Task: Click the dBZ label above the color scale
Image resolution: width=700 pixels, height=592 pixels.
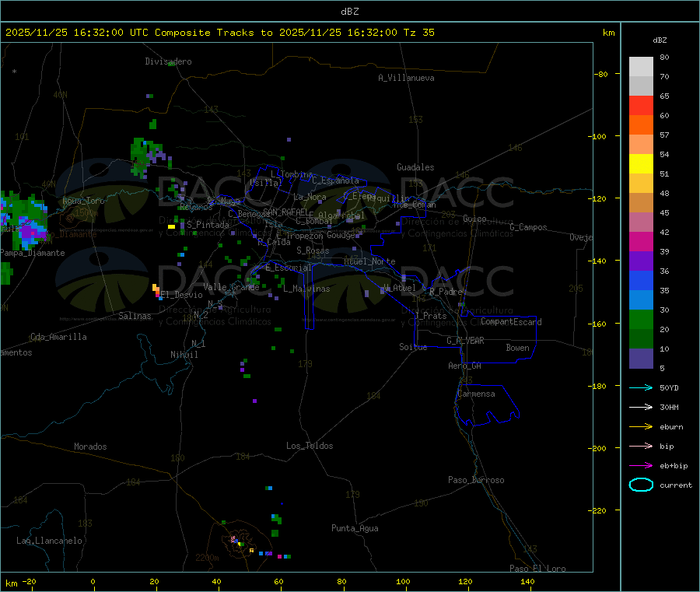Action: [x=660, y=40]
